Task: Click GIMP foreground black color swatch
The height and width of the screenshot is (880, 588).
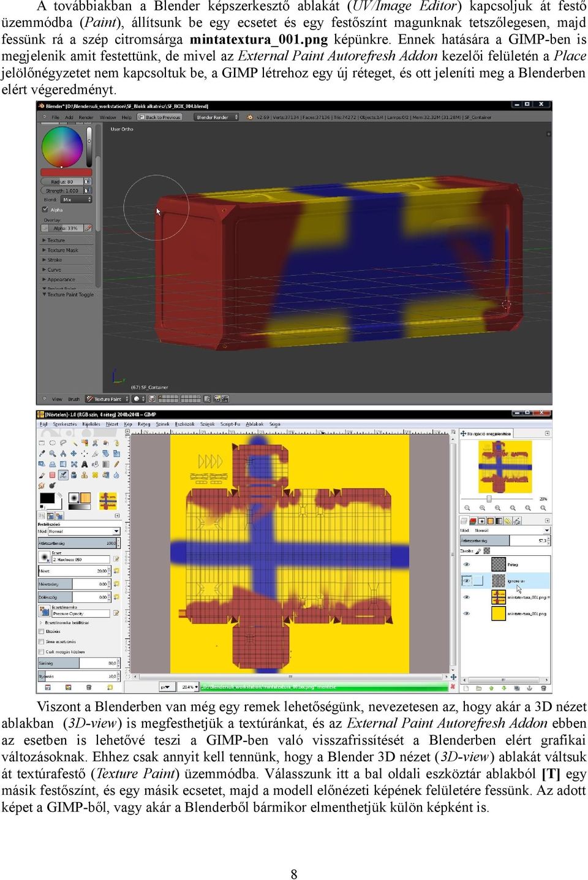Action: click(x=47, y=498)
